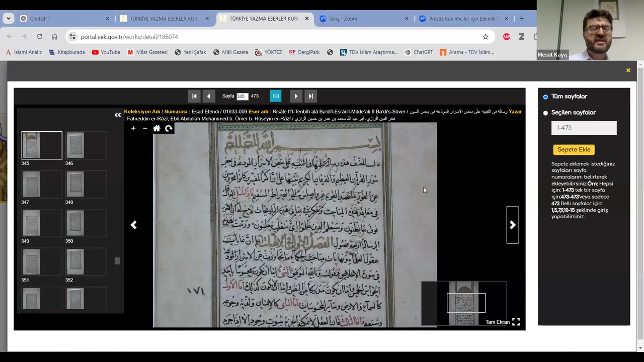Select thumbnail for page 352
The image size is (644, 362).
tap(86, 262)
